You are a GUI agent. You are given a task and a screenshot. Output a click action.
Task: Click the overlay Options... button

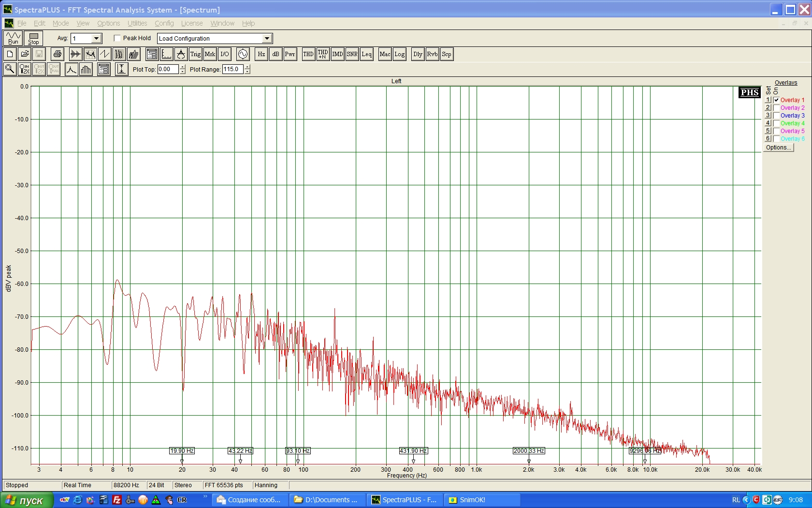point(778,148)
